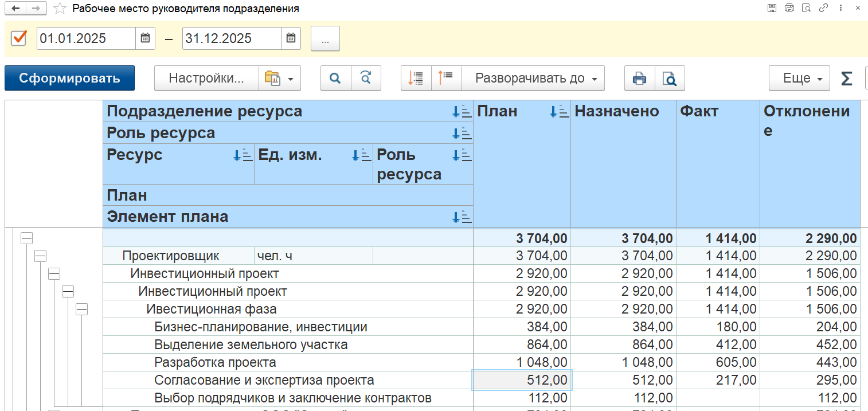Image resolution: width=868 pixels, height=411 pixels.
Task: Toggle the period filter checkbox
Action: pos(19,38)
